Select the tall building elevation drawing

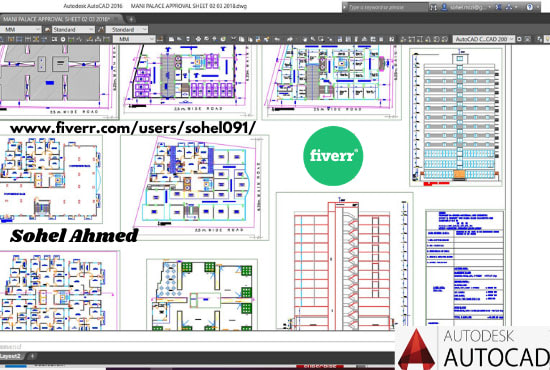(457, 117)
